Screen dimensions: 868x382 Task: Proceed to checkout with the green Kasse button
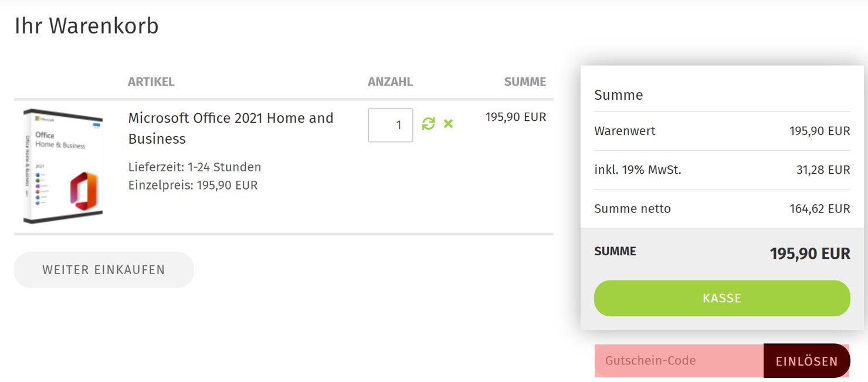pos(721,298)
